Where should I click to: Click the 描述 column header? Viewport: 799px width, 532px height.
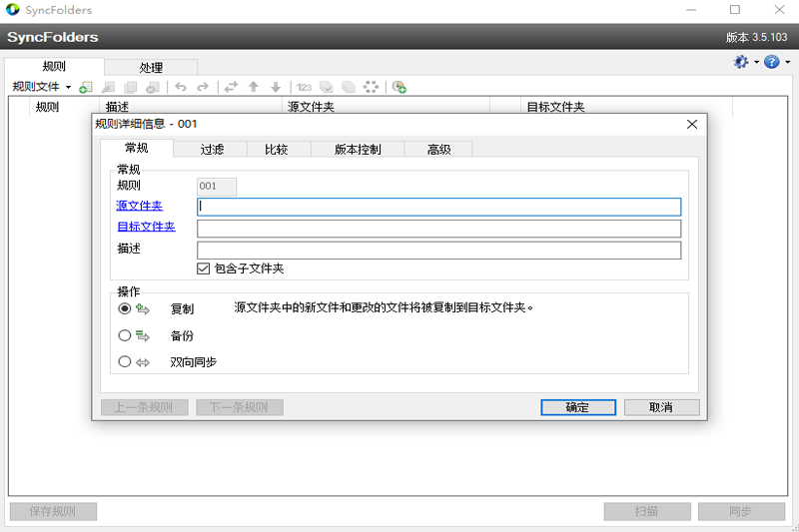[x=191, y=107]
